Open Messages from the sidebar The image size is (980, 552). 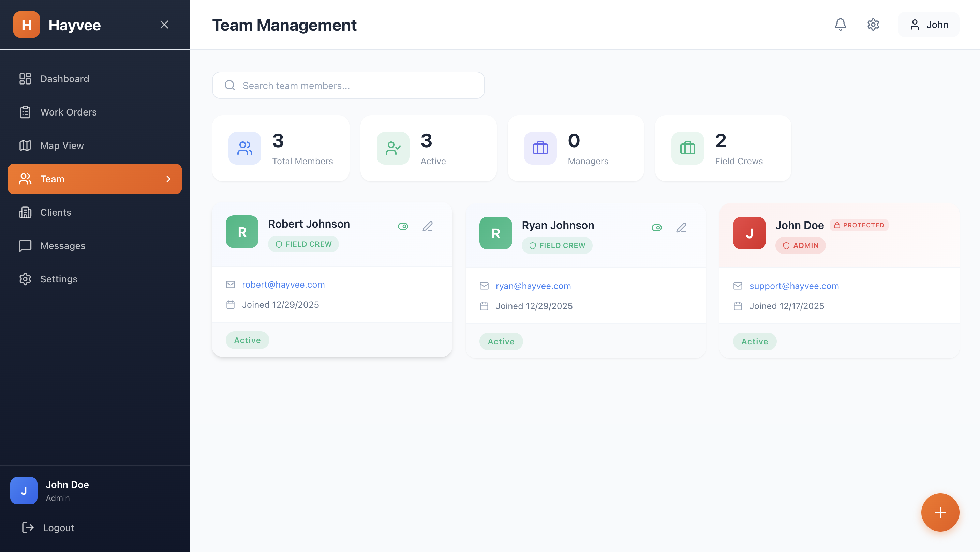[62, 246]
